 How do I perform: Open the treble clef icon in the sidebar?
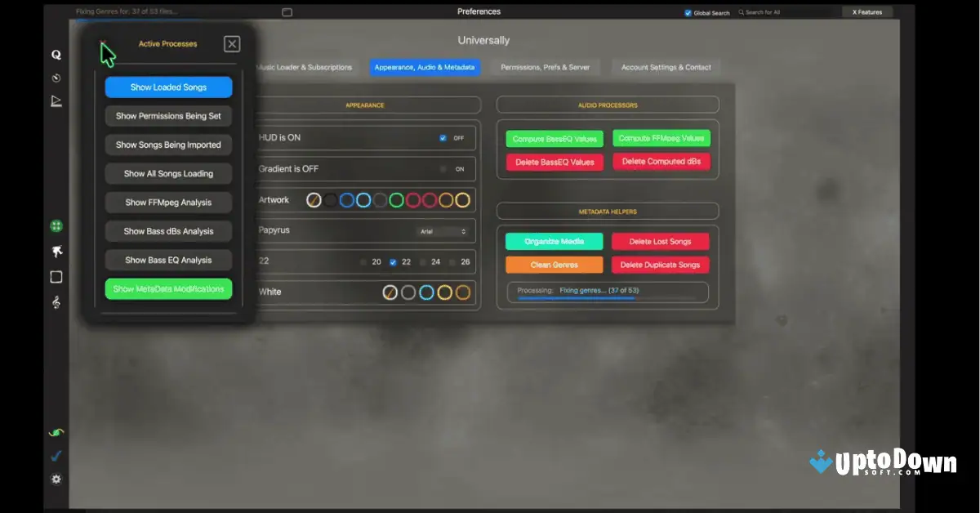click(56, 302)
